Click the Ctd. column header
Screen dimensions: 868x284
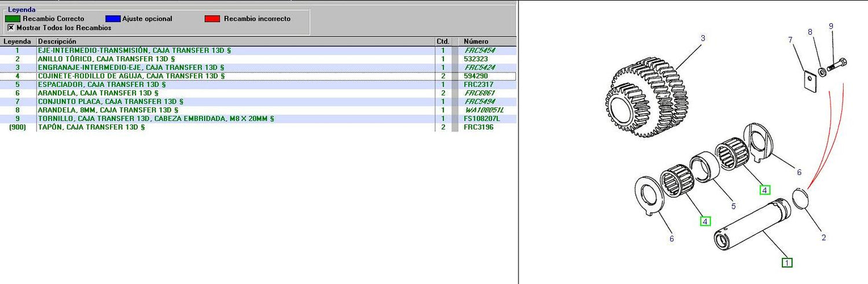(443, 42)
